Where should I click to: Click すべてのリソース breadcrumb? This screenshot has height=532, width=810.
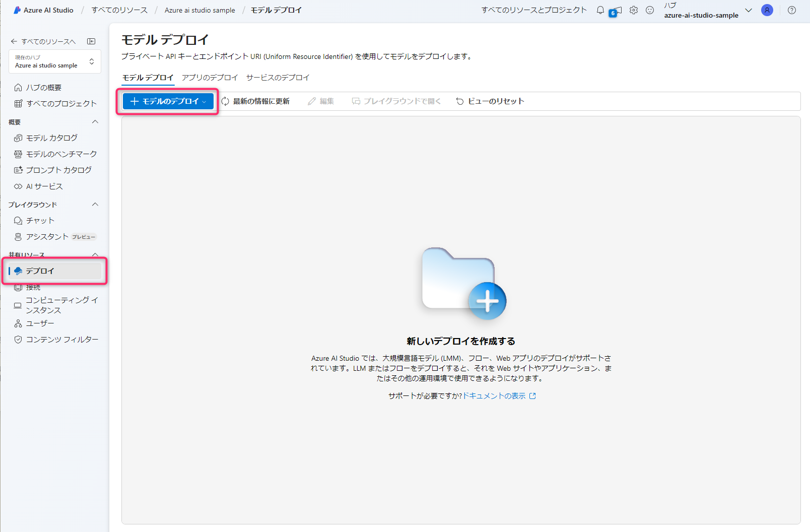pyautogui.click(x=119, y=10)
